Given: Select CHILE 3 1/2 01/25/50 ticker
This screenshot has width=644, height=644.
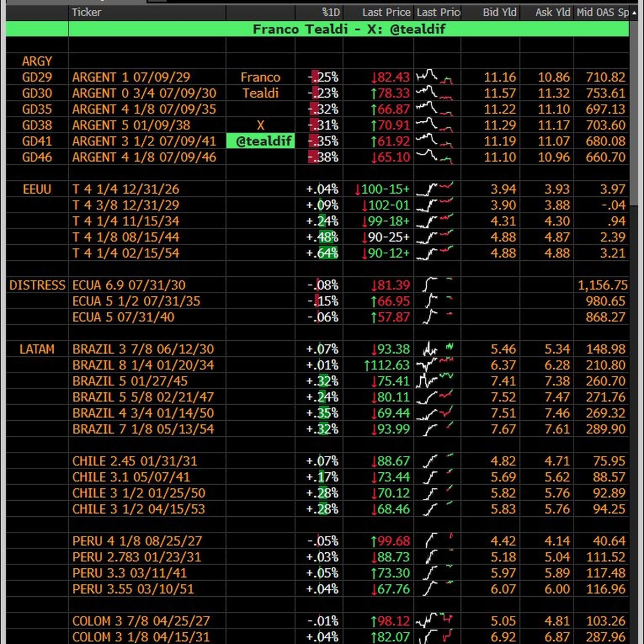Looking at the screenshot, I should 139,493.
